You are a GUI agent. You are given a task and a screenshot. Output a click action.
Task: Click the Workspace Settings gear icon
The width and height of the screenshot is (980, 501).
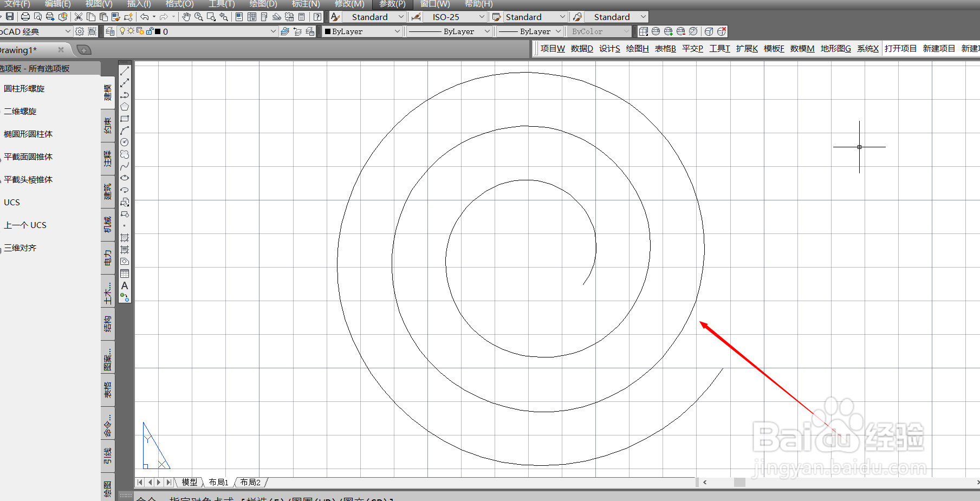pyautogui.click(x=80, y=31)
